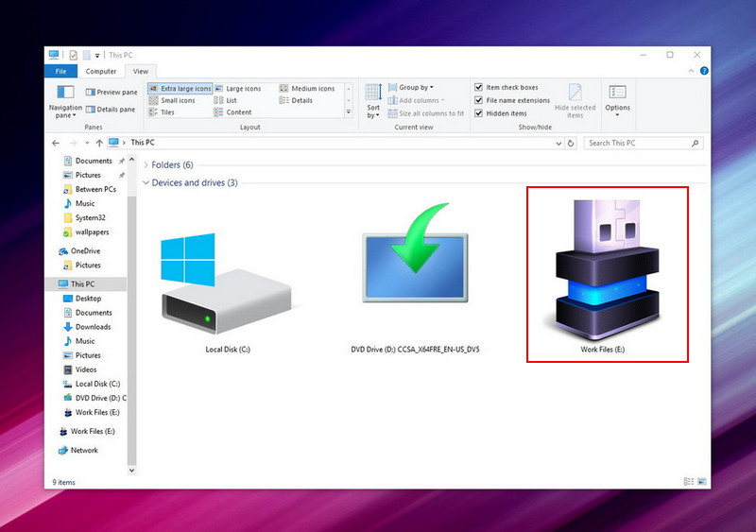Image resolution: width=756 pixels, height=532 pixels.
Task: Collapse the ribbon with the chevron
Action: click(x=691, y=71)
